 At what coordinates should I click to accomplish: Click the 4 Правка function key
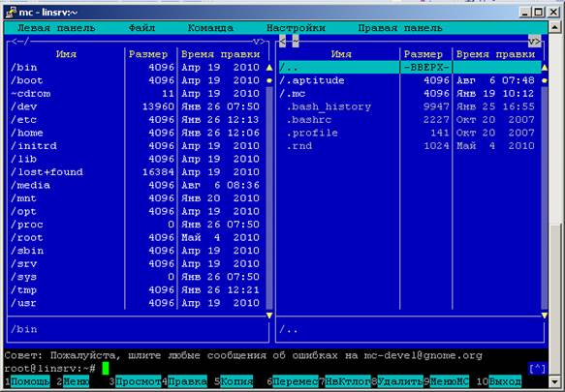click(x=184, y=381)
